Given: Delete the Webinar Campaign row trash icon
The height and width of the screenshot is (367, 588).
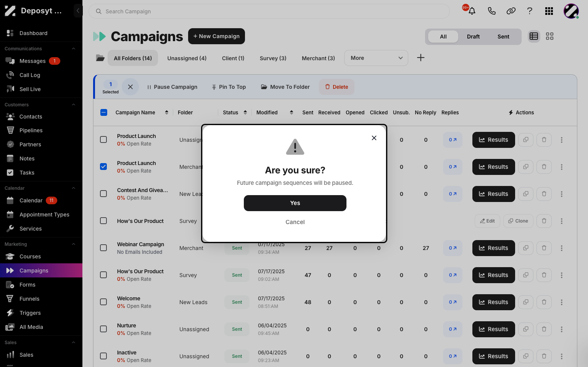Looking at the screenshot, I should (x=544, y=248).
